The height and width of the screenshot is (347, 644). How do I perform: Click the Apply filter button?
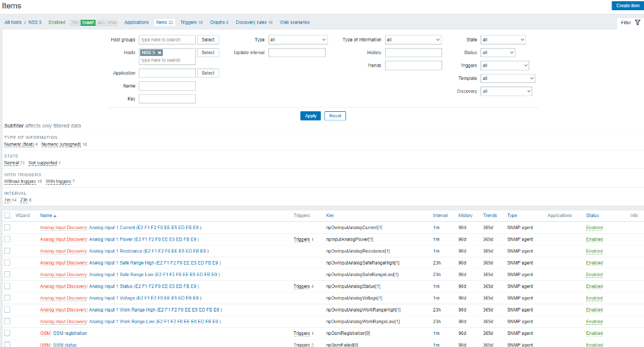[311, 115]
